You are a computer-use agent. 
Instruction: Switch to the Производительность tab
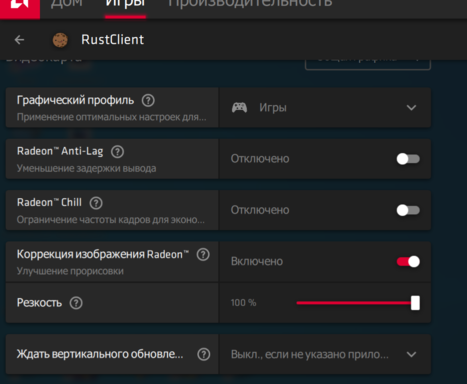click(250, 4)
